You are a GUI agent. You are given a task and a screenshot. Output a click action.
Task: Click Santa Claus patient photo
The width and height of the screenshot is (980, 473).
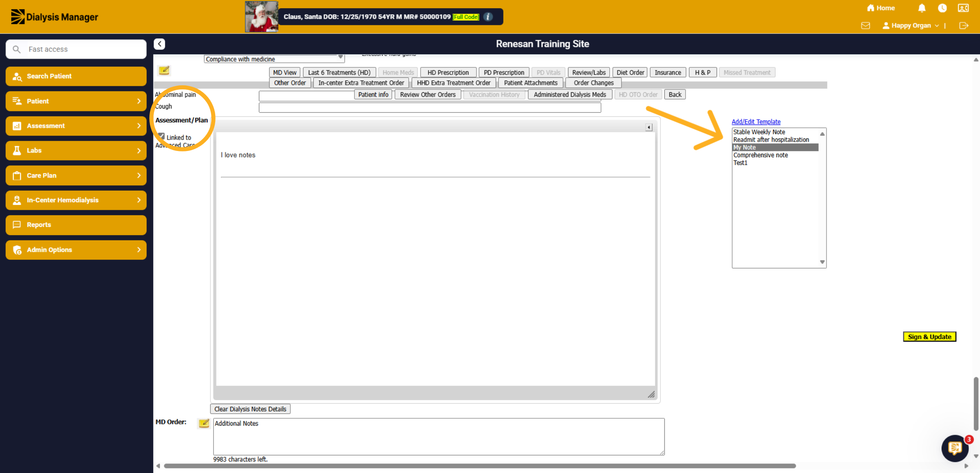pos(261,17)
